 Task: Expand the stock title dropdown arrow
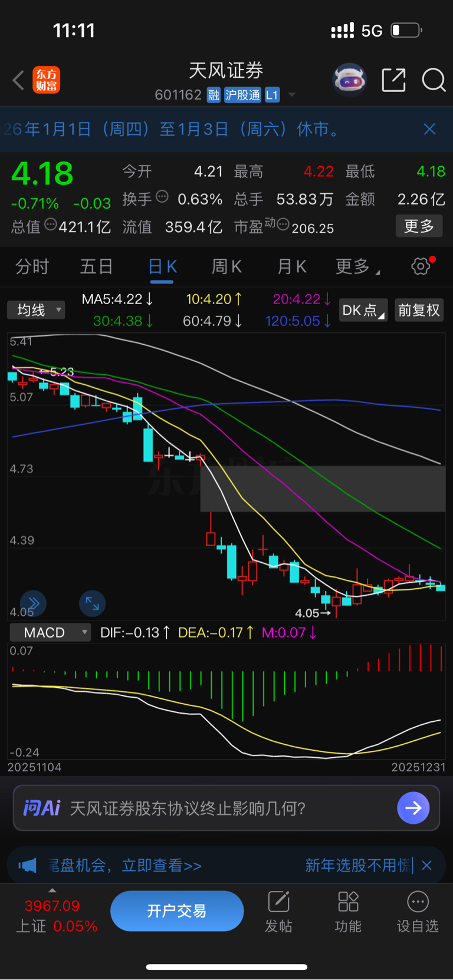pos(291,95)
